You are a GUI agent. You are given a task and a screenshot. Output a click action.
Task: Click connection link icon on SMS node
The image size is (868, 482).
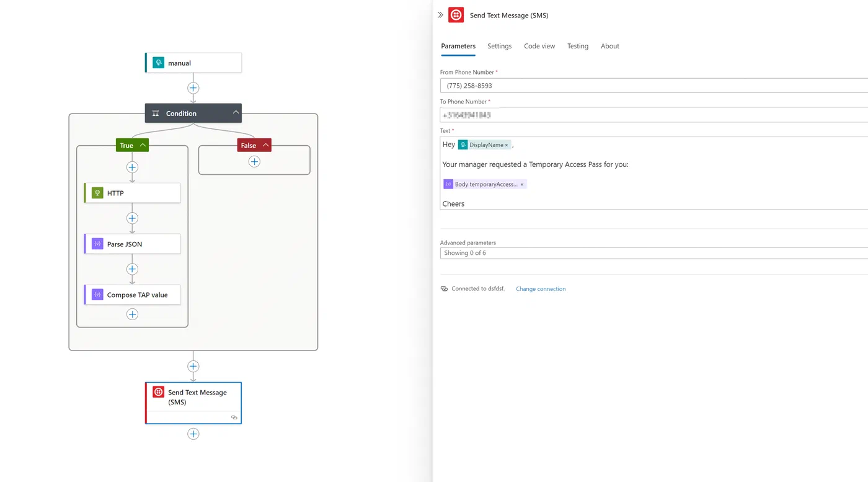[234, 417]
